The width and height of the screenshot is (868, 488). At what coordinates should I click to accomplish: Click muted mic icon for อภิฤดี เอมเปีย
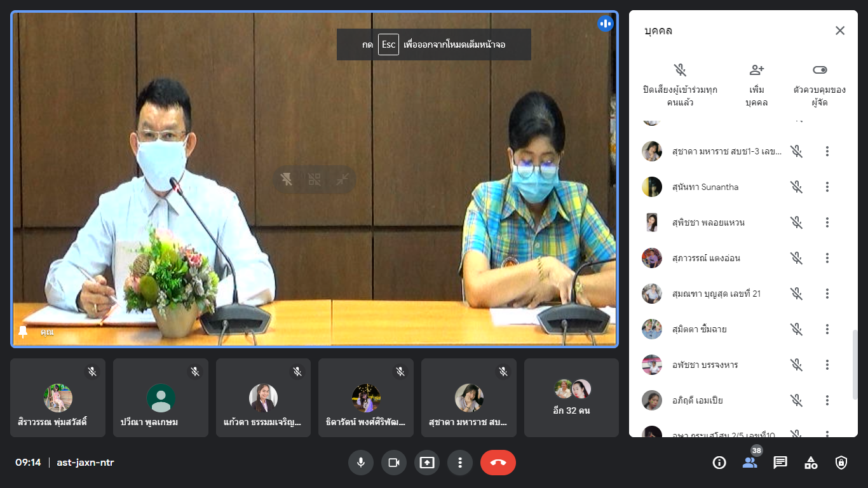click(797, 400)
